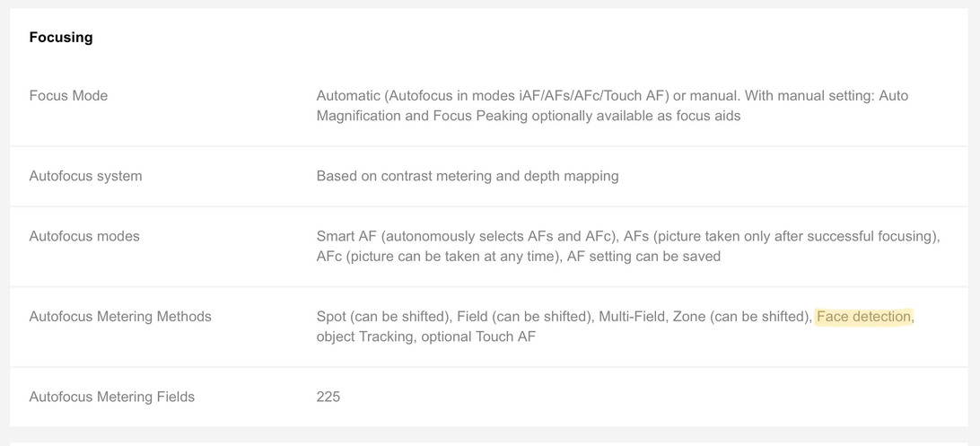
Task: Click the "Focusing" section heading
Action: click(x=61, y=38)
